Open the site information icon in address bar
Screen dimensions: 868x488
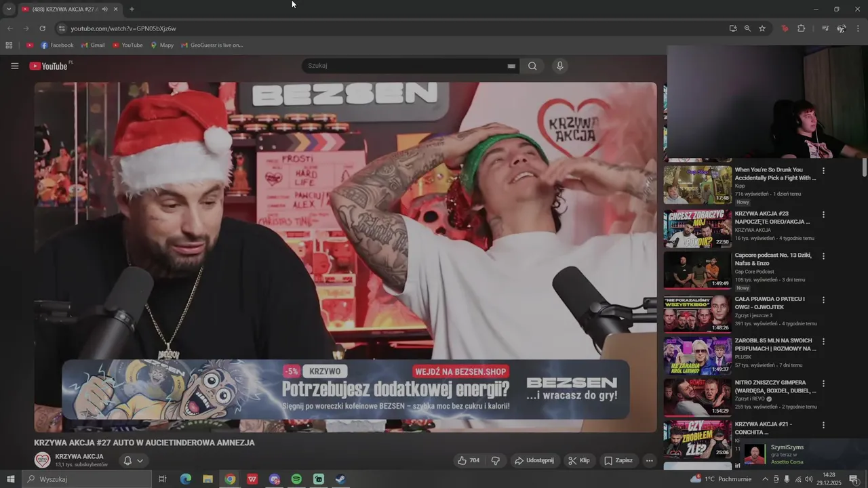(62, 28)
